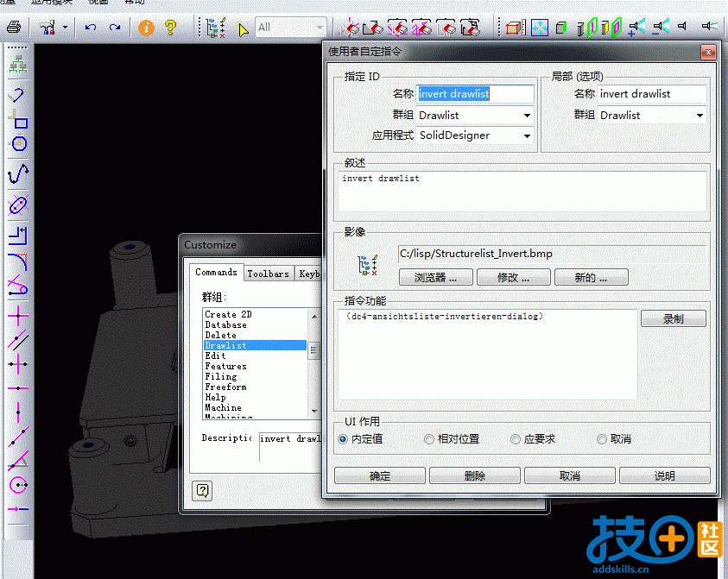728x579 pixels.
Task: Switch to the Toolbars tab in Customize
Action: [269, 274]
